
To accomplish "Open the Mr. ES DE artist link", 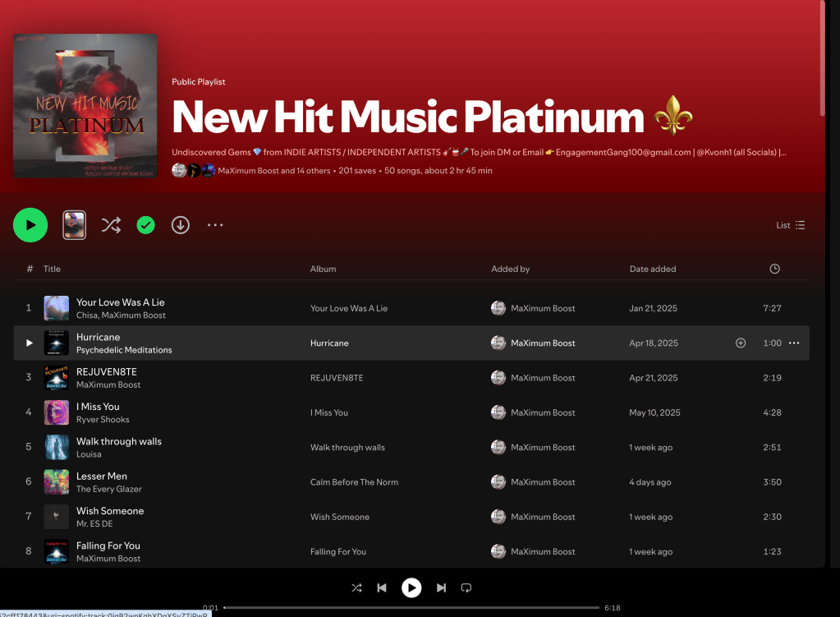I will [94, 523].
